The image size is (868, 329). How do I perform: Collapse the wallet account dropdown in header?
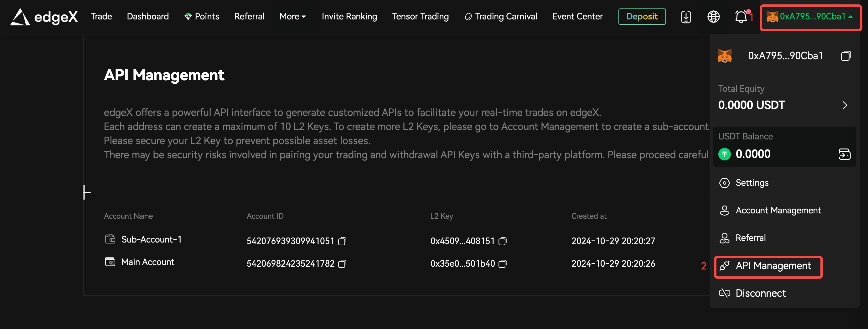810,17
